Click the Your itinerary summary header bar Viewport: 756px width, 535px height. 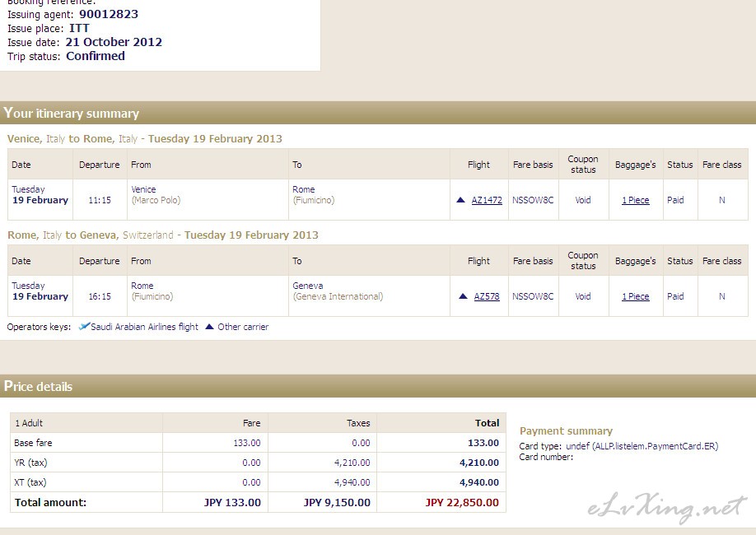click(x=378, y=113)
